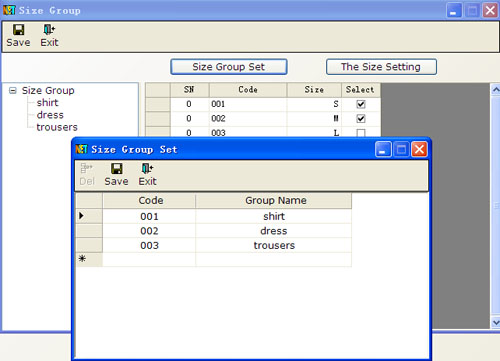Select code 002 cell in dialog grid
500x361 pixels.
pyautogui.click(x=149, y=231)
